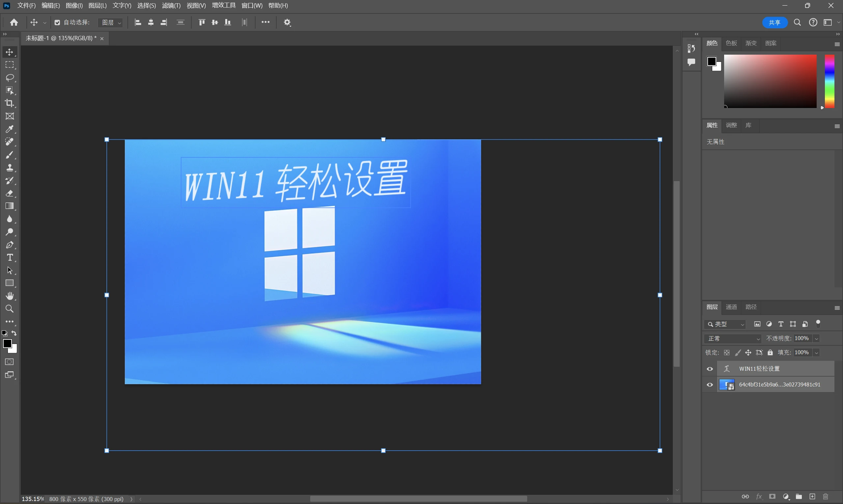Switch to the 通道 tab
Image resolution: width=843 pixels, height=504 pixels.
[x=731, y=307]
